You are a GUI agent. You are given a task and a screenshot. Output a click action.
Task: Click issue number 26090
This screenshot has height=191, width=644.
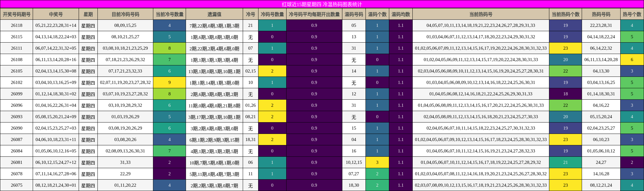(x=17, y=128)
